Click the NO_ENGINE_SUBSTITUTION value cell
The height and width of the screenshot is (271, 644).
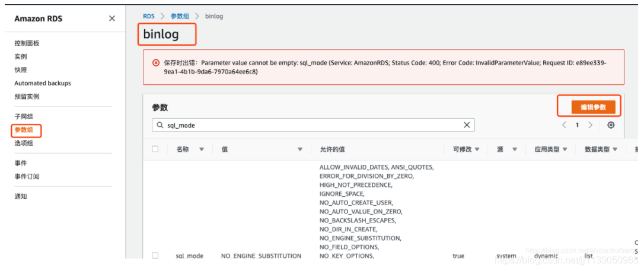point(261,256)
